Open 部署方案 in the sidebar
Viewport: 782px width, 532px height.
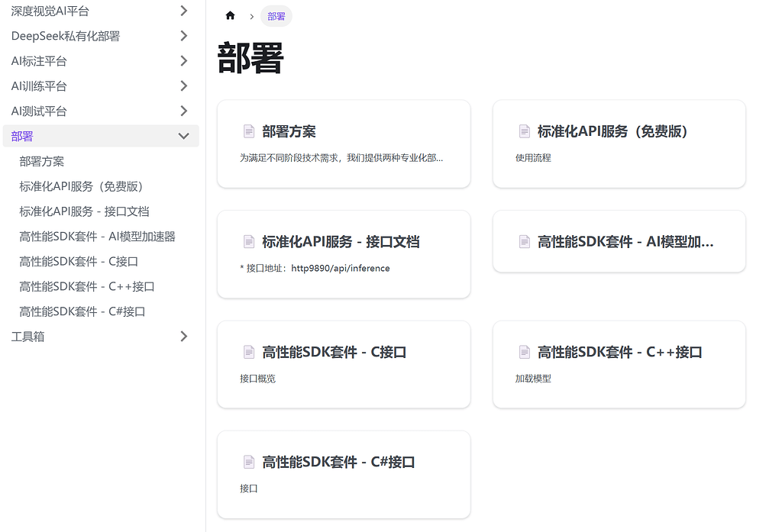41,161
